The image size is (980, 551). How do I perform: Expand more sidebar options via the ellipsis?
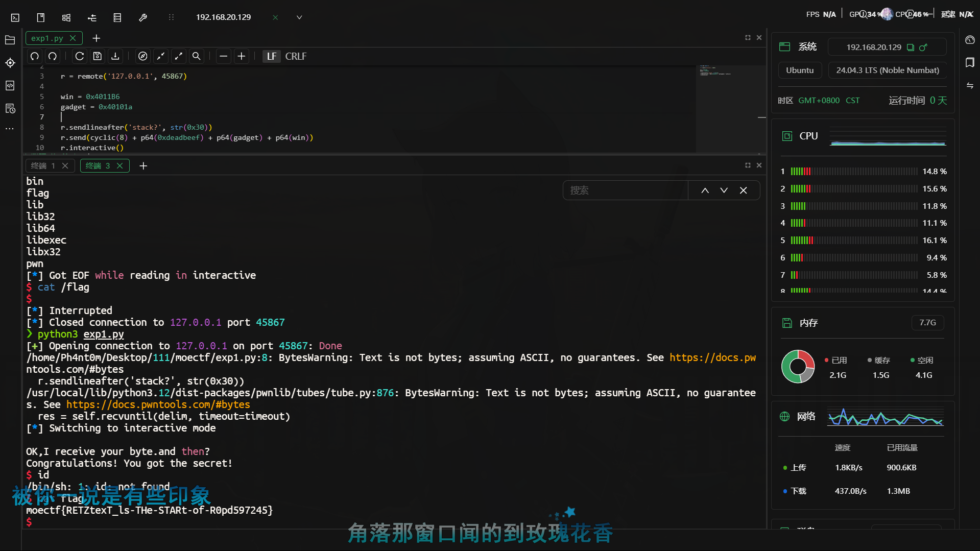(x=10, y=128)
